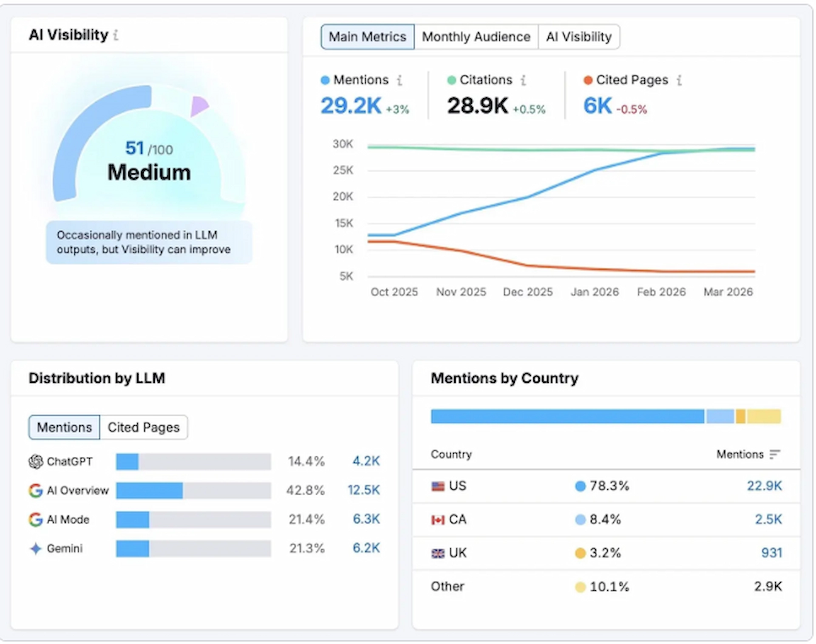Click the US segment of the country bar
Viewport: 816px width, 644px height.
pos(567,416)
